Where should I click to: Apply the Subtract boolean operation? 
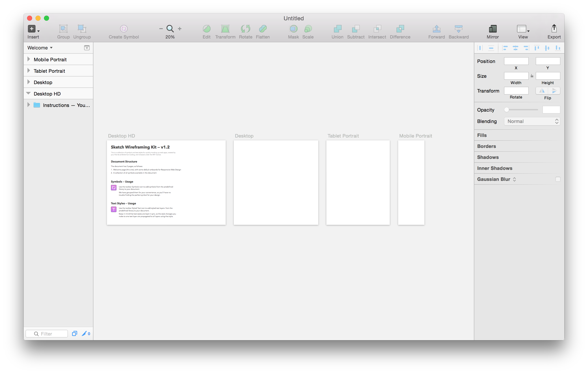coord(356,29)
